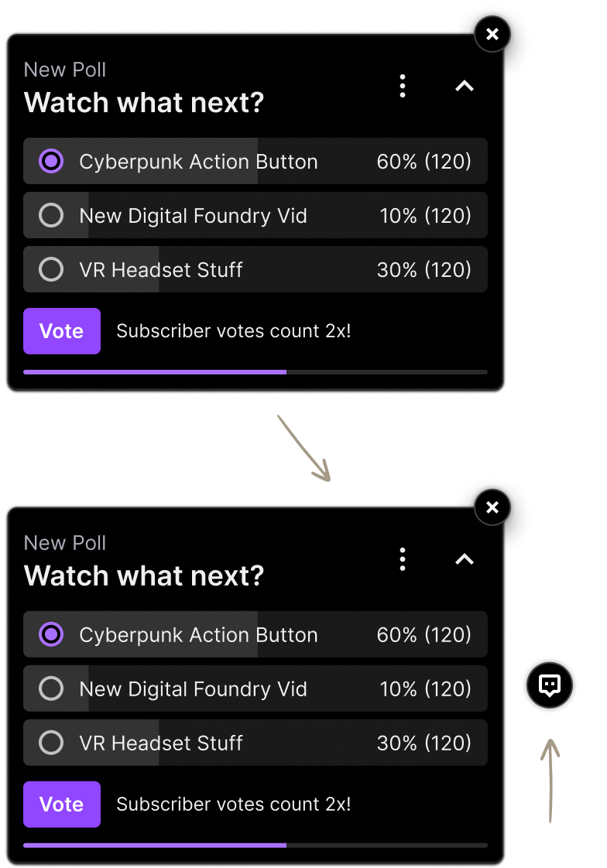Screen dimensions: 607x868
Task: Choose Cyberpunk Action Button radio in bottom poll
Action: click(x=51, y=634)
